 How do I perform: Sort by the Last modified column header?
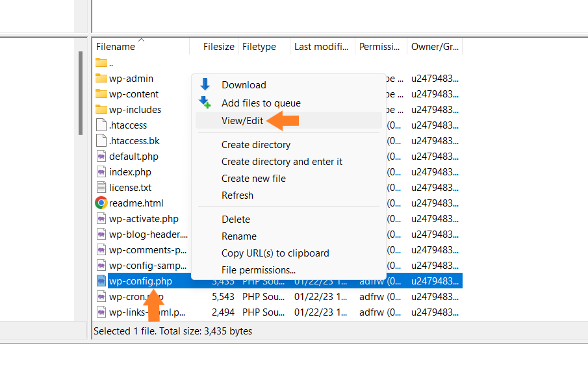tap(322, 47)
